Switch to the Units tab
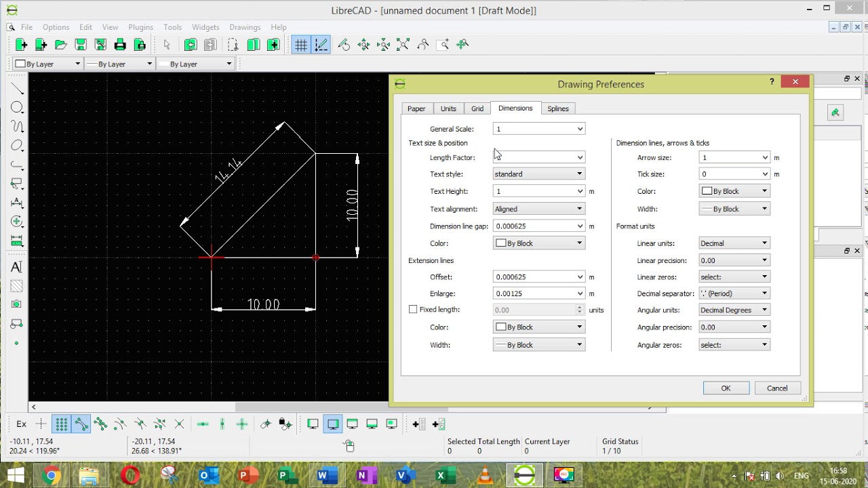This screenshot has width=868, height=488. 448,108
